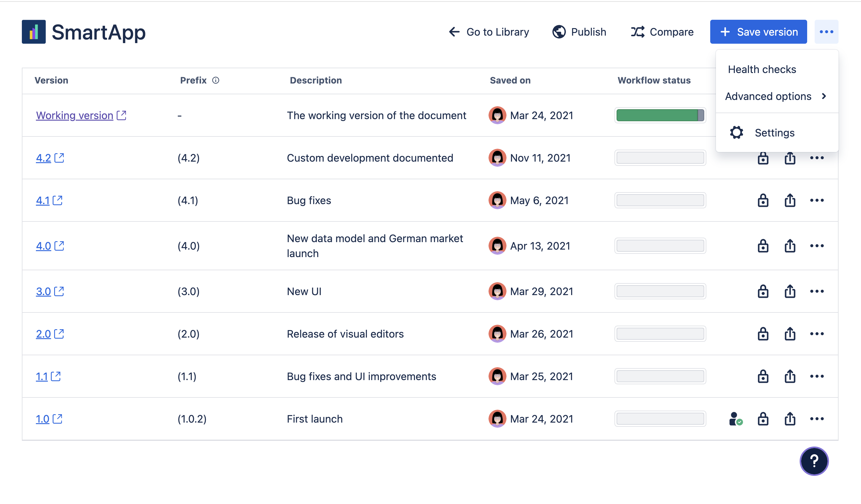Lock version 1.1
Viewport: 861px width, 504px height.
pyautogui.click(x=763, y=376)
